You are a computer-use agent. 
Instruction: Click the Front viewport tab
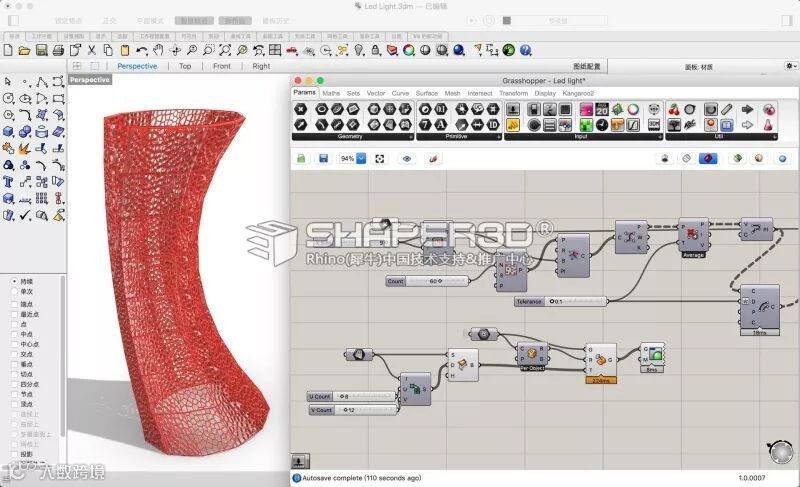click(222, 66)
